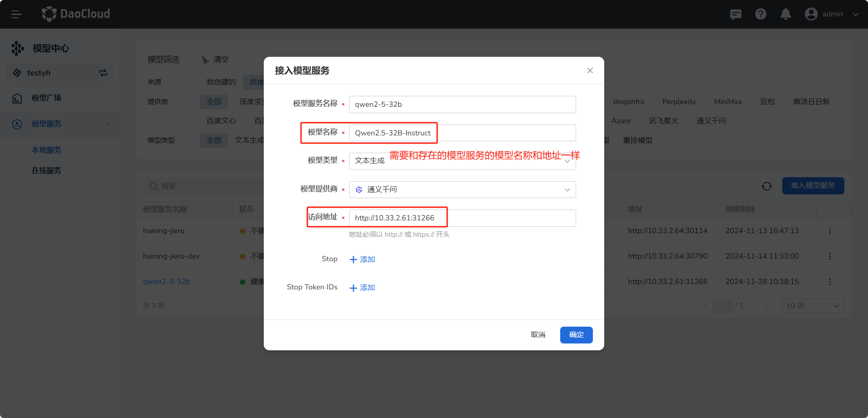Filter by 豆包 provider
Screen dimensions: 868x418
pyautogui.click(x=767, y=102)
